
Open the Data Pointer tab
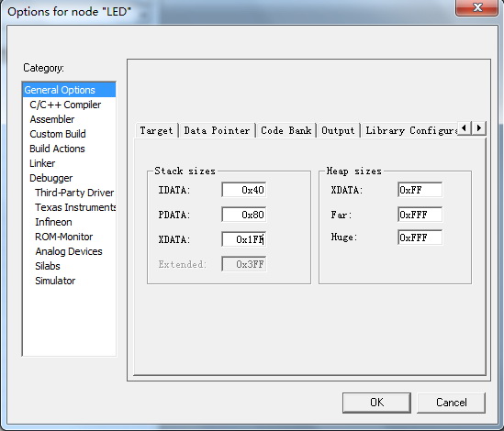coord(217,130)
